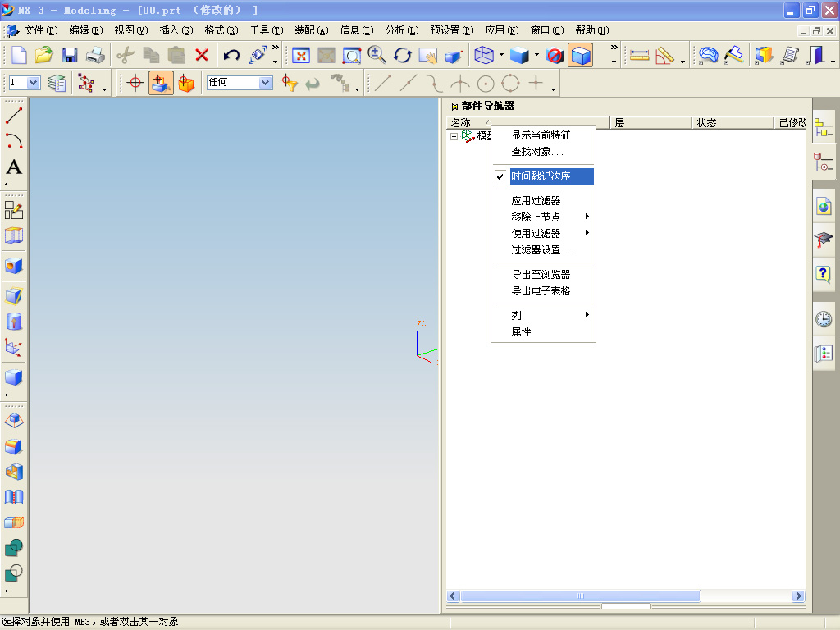Undo the last action with arrow icon
Viewport: 840px width, 630px height.
point(231,55)
